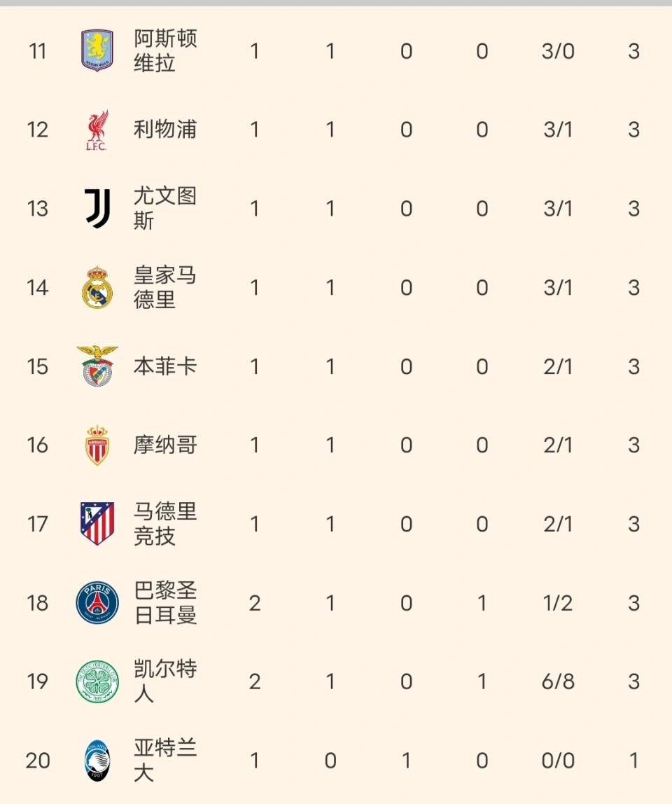
Task: Tap the Liverpool L.F.C. logo
Action: (97, 130)
